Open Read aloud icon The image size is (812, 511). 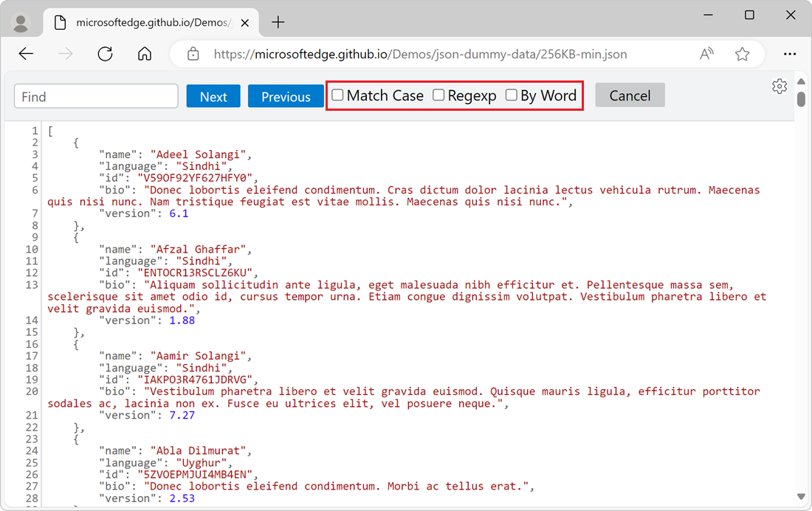(x=707, y=54)
